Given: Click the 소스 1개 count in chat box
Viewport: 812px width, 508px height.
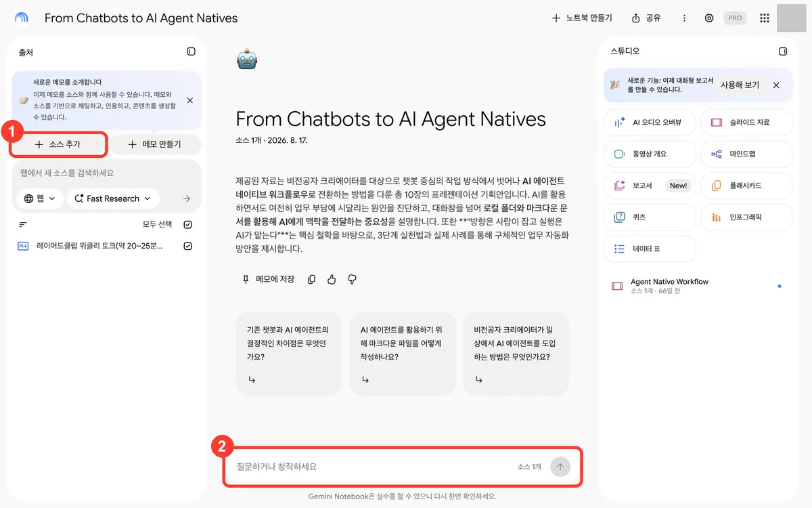Looking at the screenshot, I should pyautogui.click(x=530, y=467).
